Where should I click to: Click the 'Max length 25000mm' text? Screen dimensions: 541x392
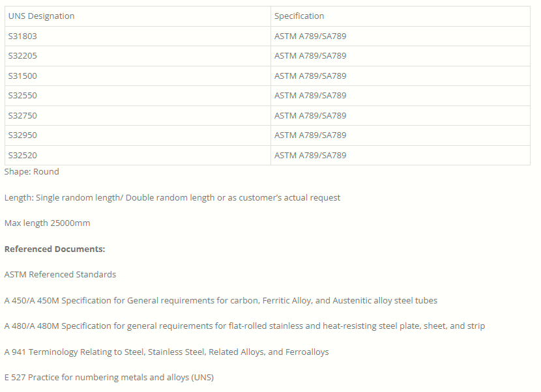[x=47, y=223]
